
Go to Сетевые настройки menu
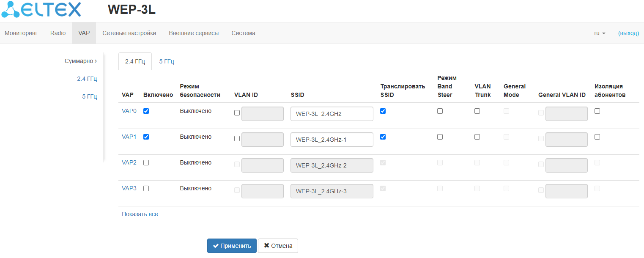pyautogui.click(x=129, y=33)
